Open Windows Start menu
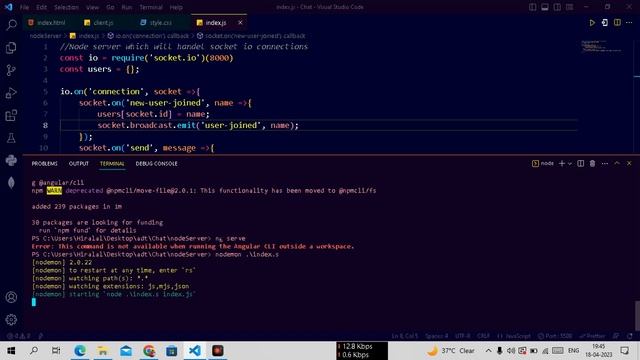This screenshot has width=640, height=360. point(11,351)
